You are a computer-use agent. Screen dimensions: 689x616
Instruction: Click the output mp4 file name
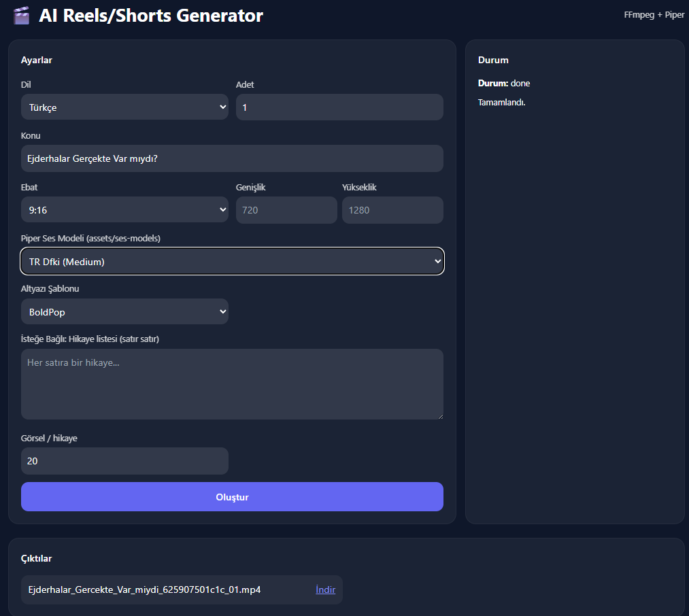click(x=144, y=589)
